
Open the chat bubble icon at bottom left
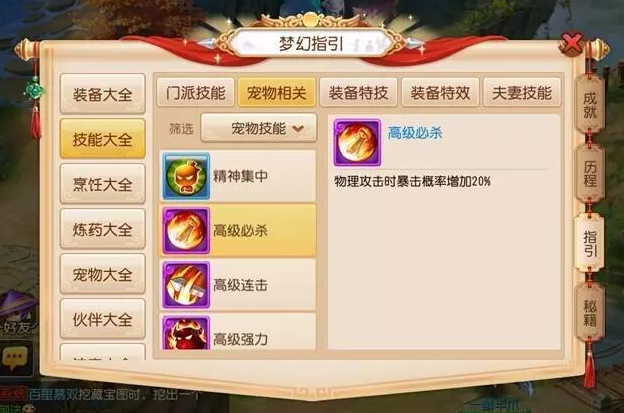pyautogui.click(x=15, y=358)
